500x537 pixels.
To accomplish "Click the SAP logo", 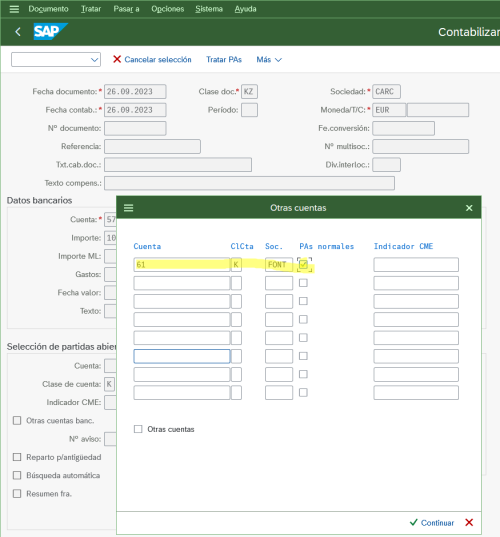I will click(x=50, y=32).
